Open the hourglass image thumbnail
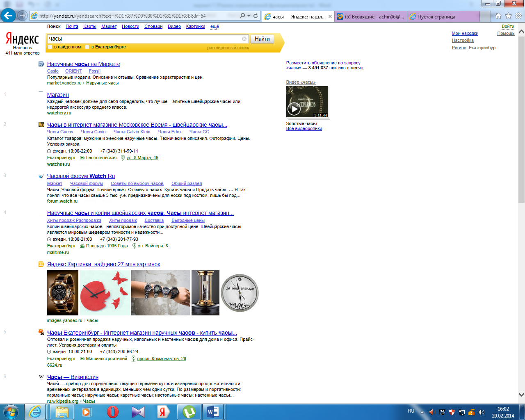This screenshot has width=525, height=420. [x=205, y=293]
